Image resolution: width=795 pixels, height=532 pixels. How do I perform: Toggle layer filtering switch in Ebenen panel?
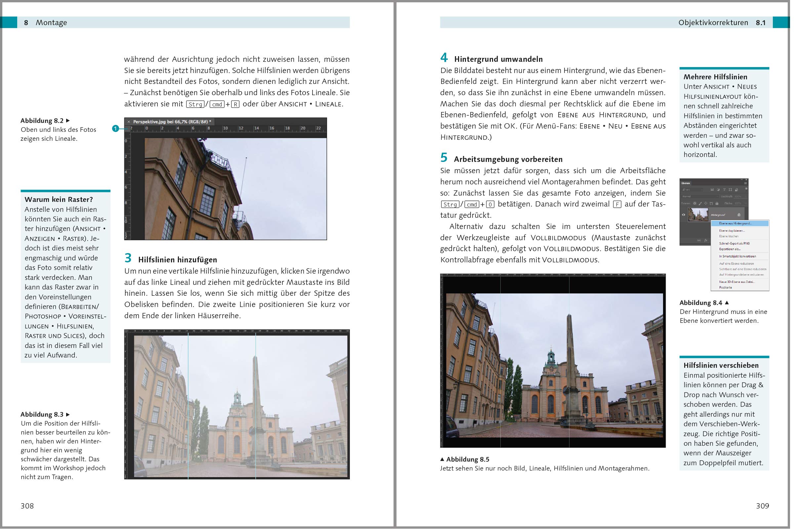[746, 189]
